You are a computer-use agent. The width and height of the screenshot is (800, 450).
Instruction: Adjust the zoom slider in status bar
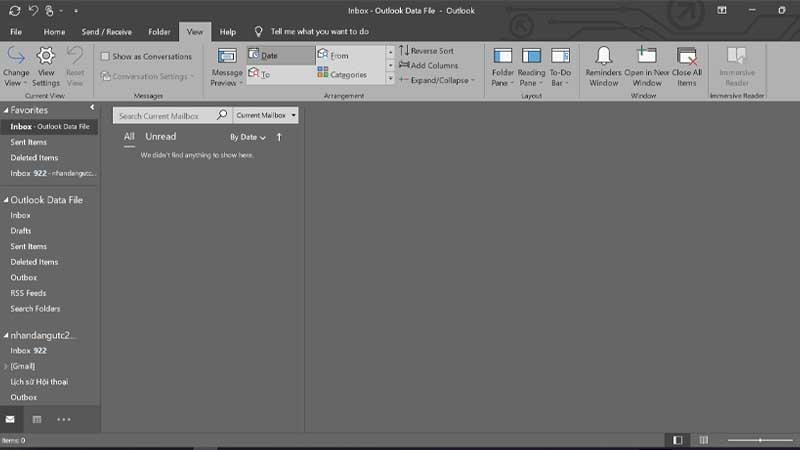coord(760,440)
